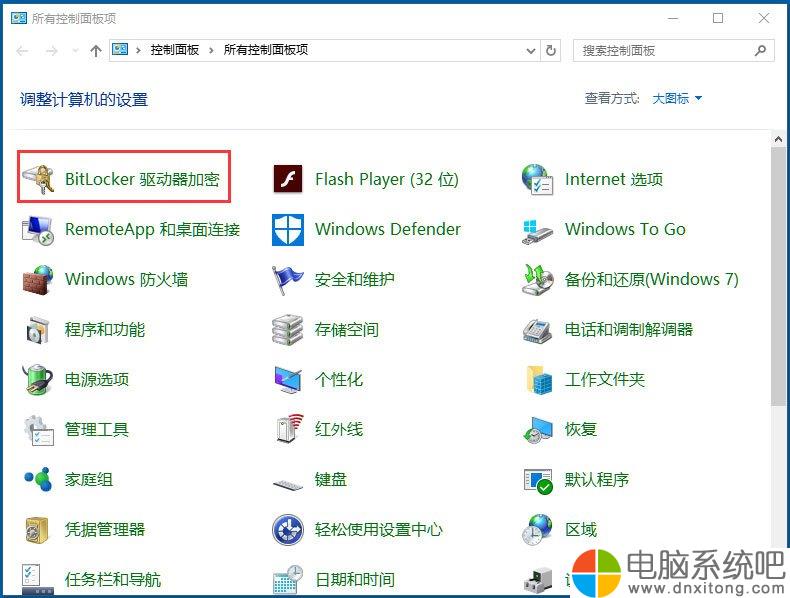Go to 控制面板 breadcrumb
Viewport: 790px width, 598px height.
(175, 50)
